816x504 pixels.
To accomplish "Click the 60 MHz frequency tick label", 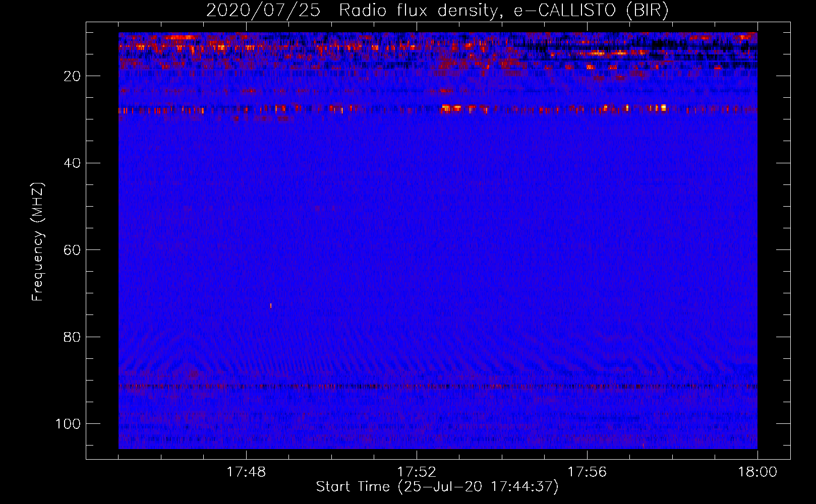I will pos(72,250).
